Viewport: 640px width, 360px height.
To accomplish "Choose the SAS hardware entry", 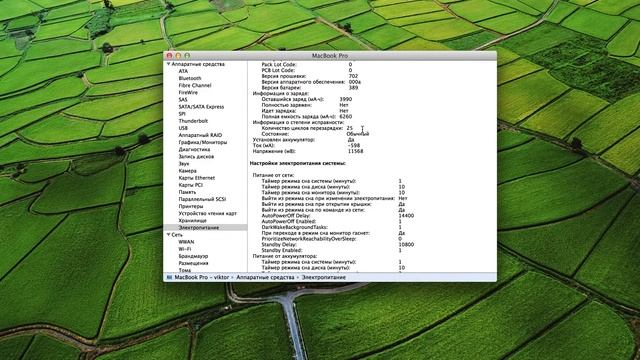I will tap(183, 100).
